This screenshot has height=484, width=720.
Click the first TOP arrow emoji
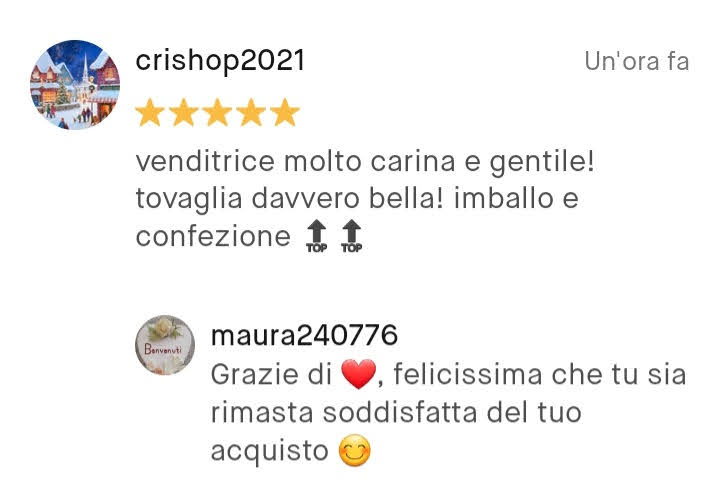(x=316, y=236)
